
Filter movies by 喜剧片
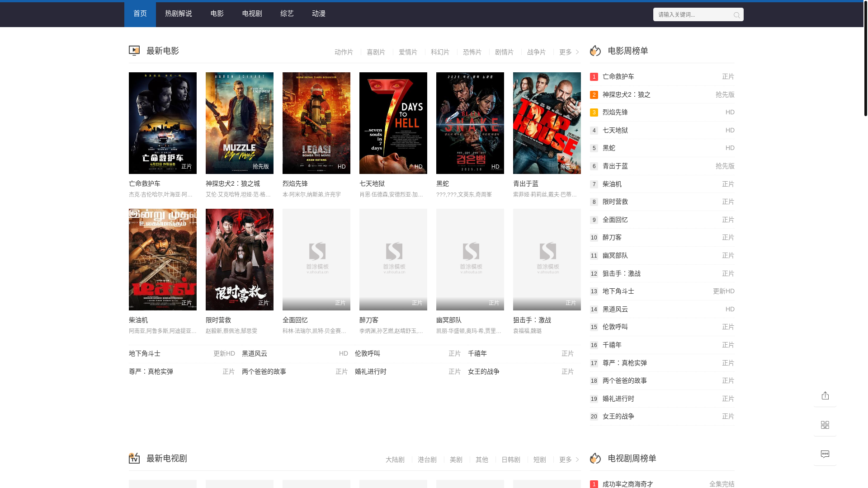pyautogui.click(x=376, y=52)
